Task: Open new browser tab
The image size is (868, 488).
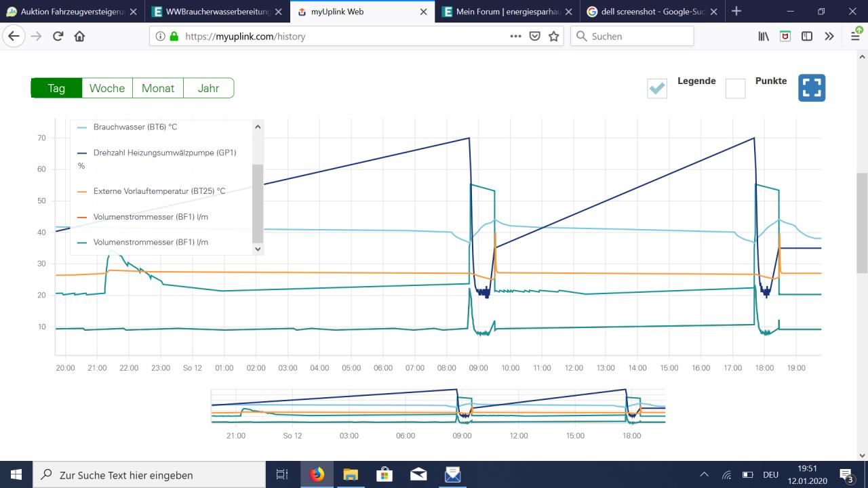Action: click(x=736, y=11)
